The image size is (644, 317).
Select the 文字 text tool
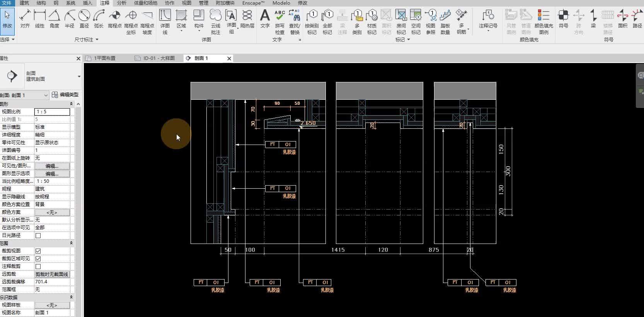coord(265,19)
